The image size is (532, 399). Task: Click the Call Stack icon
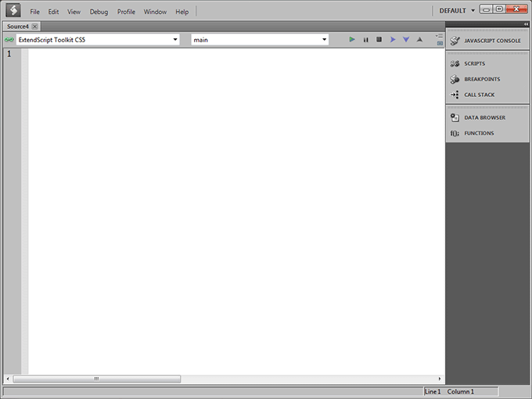click(x=455, y=95)
